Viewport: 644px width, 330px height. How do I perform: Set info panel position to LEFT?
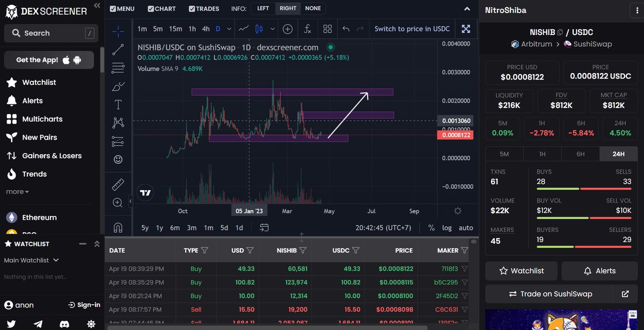263,9
